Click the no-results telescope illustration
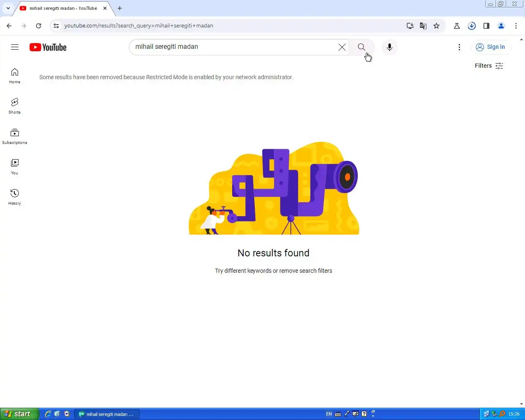 coord(274,188)
